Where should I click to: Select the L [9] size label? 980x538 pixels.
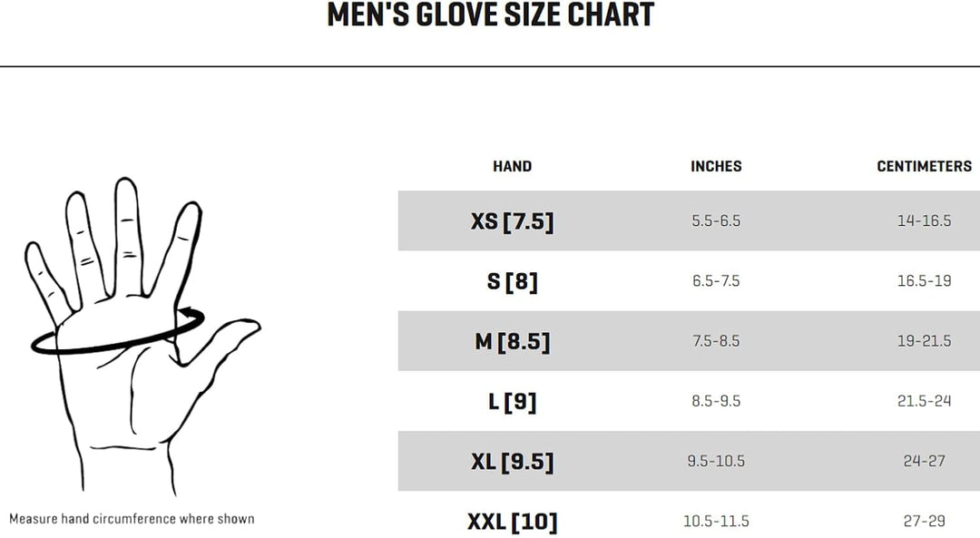(512, 401)
